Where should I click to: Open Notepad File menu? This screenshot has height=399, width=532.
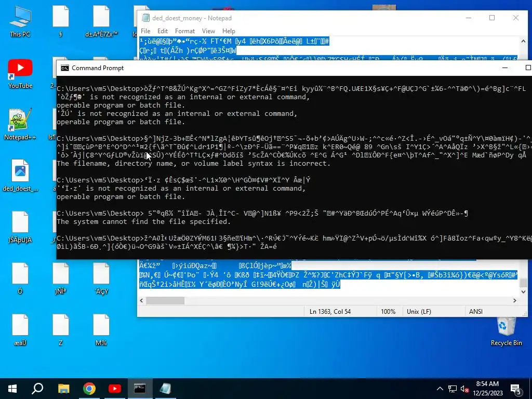pos(145,31)
